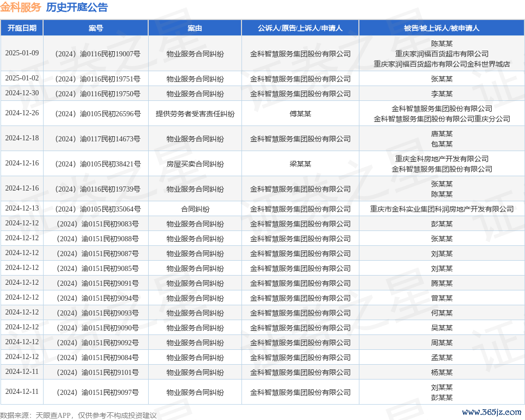Click the 公诉人/原告/上诉人/申请人 column header
525x420 pixels.
pos(300,28)
